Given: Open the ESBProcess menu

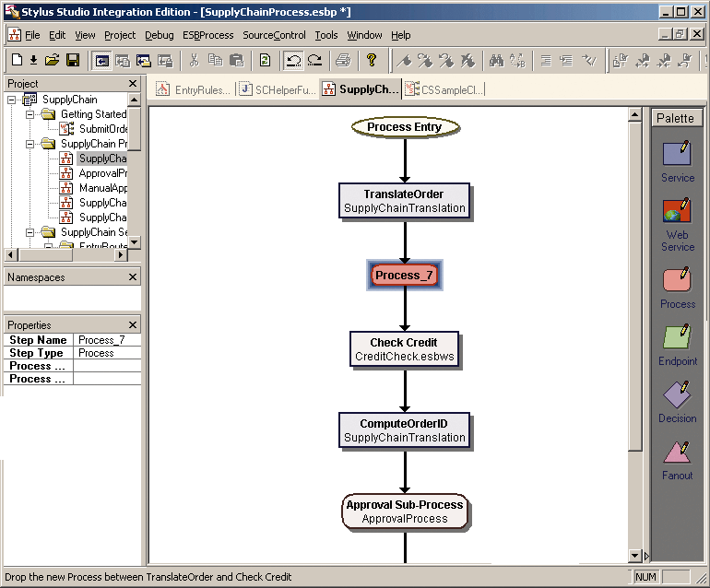Looking at the screenshot, I should [208, 35].
